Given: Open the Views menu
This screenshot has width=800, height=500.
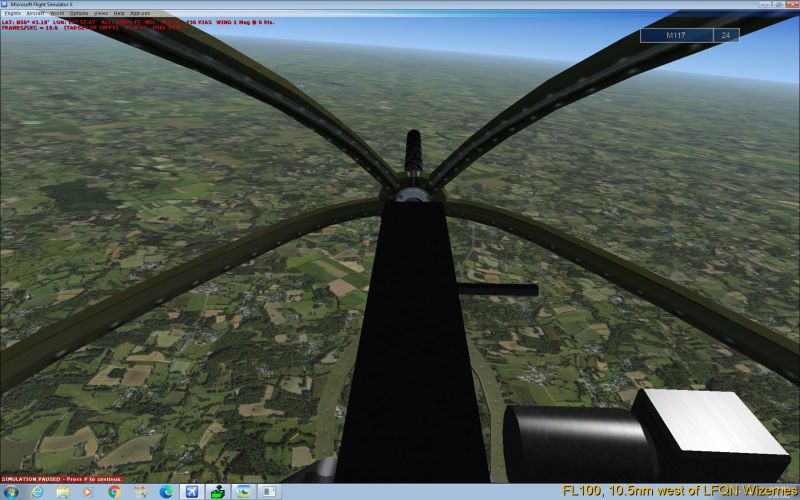Looking at the screenshot, I should click(x=101, y=13).
